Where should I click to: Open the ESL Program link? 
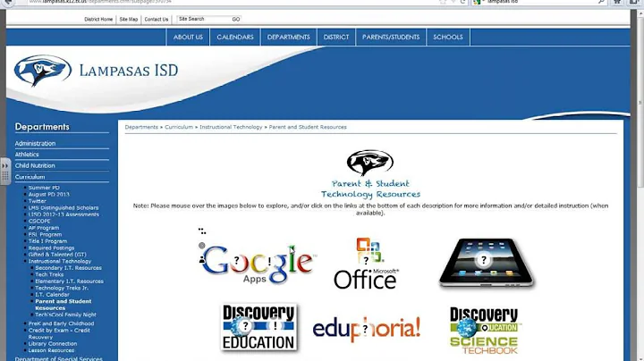46,235
